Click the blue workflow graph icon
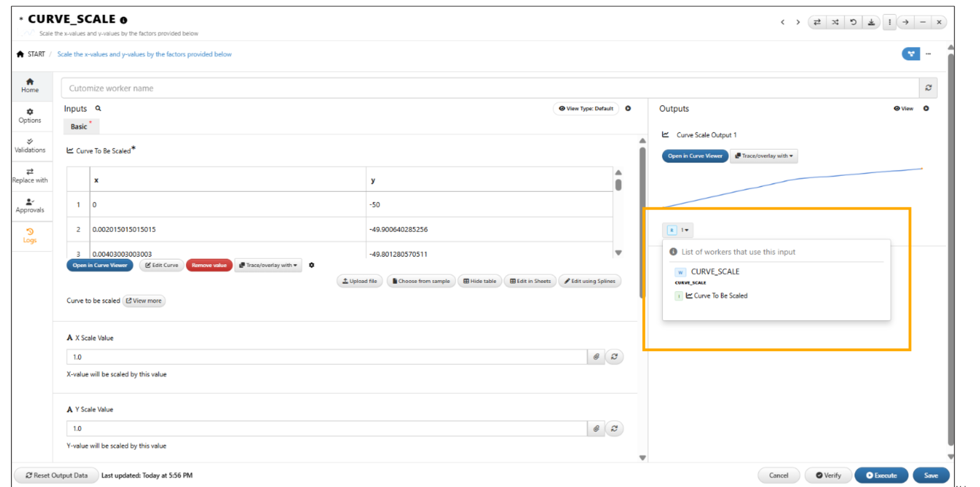Viewport: 980px width, 487px height. 911,54
